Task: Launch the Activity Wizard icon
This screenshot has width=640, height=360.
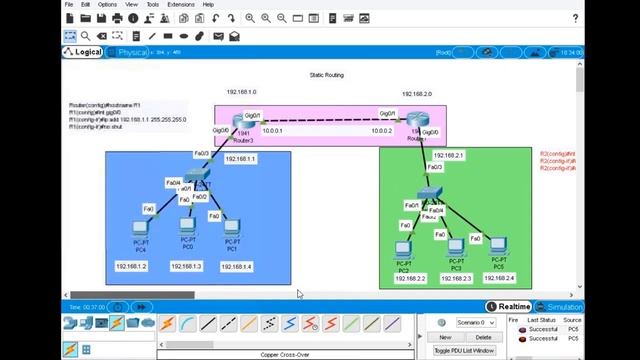Action: click(x=149, y=18)
